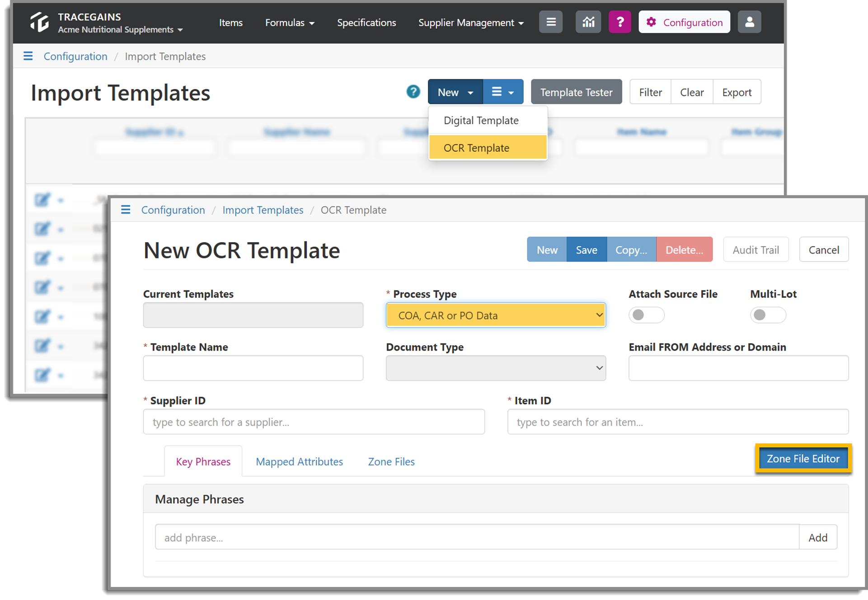868x600 pixels.
Task: Click the edit icon in first grid row
Action: pyautogui.click(x=42, y=200)
